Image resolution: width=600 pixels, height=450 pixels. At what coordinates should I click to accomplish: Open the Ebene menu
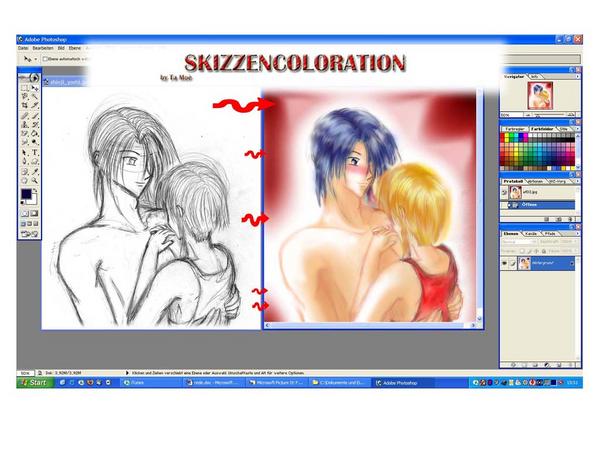click(75, 49)
